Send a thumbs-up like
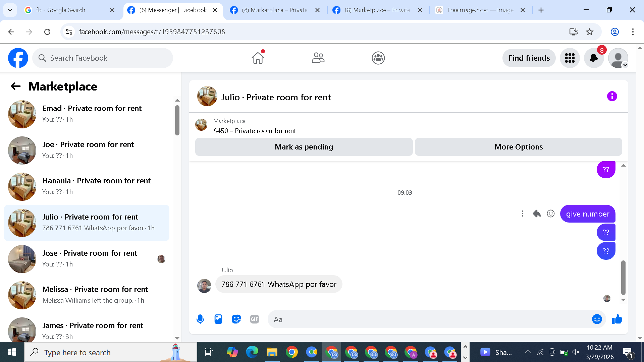Viewport: 644px width, 362px height. click(617, 319)
